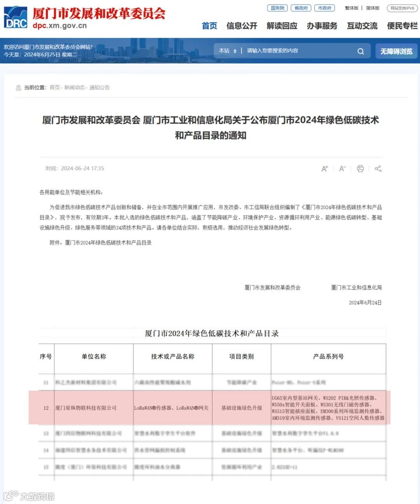This screenshot has height=504, width=420.
Task: Click the 单位名称 column header
Action: pos(94,356)
